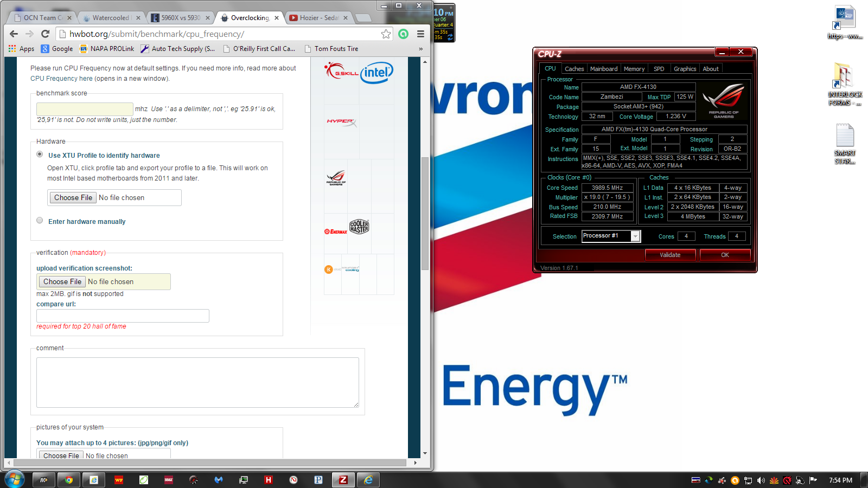Image resolution: width=868 pixels, height=488 pixels.
Task: Open the Malwarebytes taskbar icon
Action: tap(219, 480)
